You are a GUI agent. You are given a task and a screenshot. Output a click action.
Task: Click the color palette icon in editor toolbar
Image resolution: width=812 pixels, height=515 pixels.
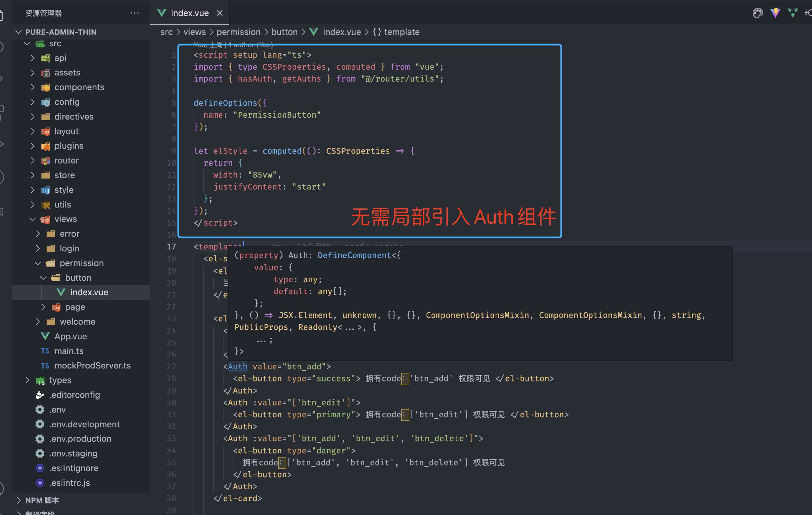point(757,13)
